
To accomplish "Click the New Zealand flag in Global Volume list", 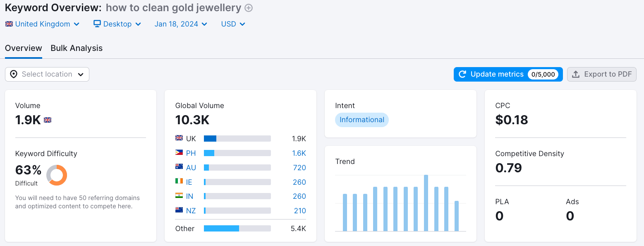I will 179,210.
